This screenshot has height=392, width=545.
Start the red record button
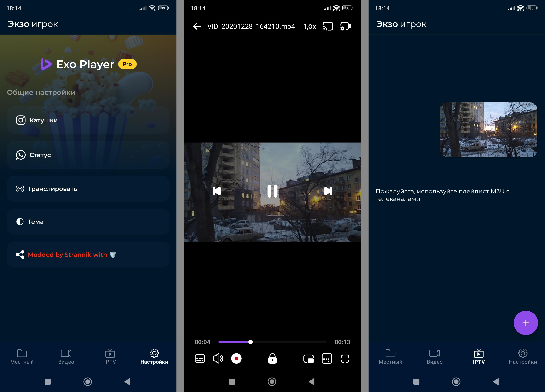point(236,359)
